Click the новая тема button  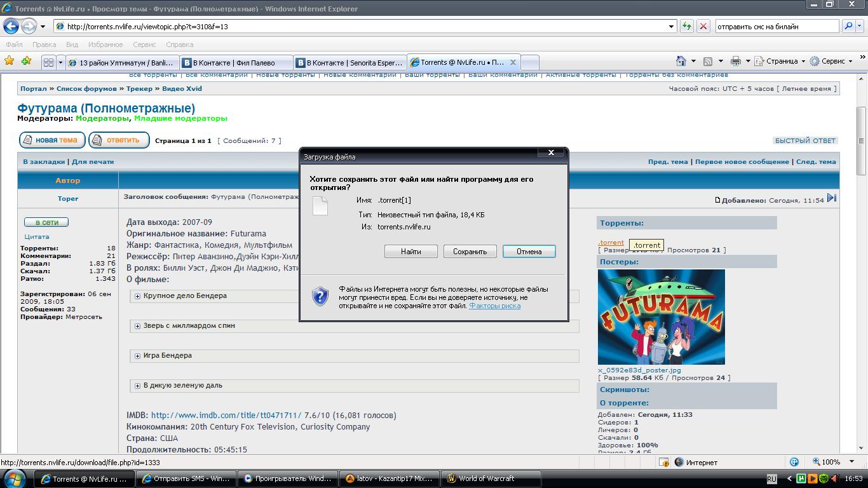pyautogui.click(x=53, y=140)
